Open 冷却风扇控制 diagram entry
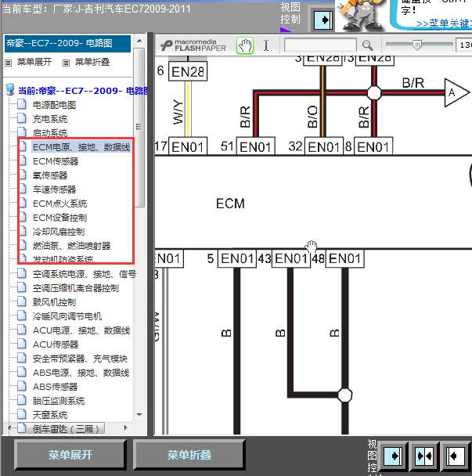 [58, 232]
